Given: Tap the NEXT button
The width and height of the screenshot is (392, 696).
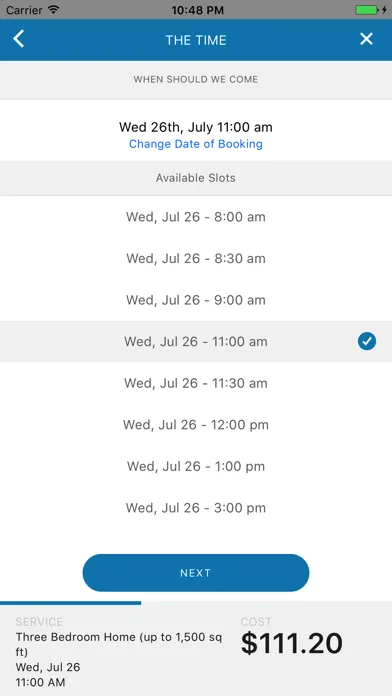Looking at the screenshot, I should (x=196, y=573).
